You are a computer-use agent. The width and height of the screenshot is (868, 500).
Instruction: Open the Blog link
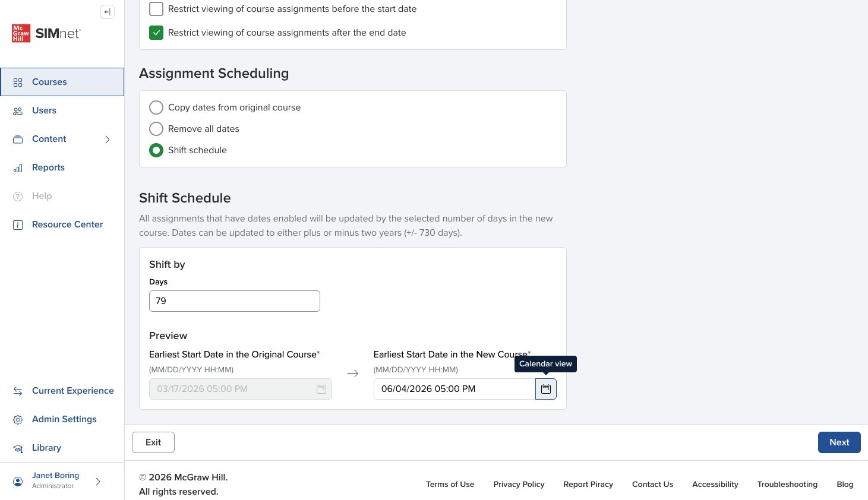(x=845, y=485)
